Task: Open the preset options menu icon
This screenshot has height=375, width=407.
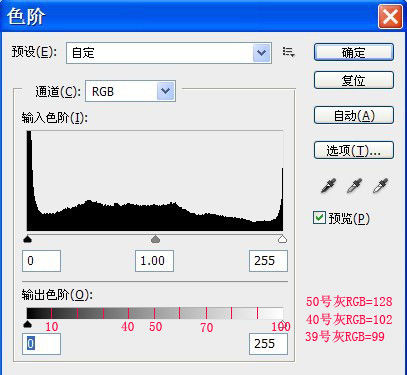Action: (288, 52)
